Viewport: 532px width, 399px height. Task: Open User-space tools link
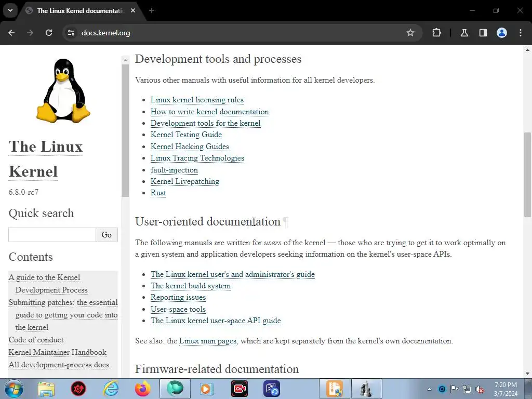pyautogui.click(x=178, y=310)
